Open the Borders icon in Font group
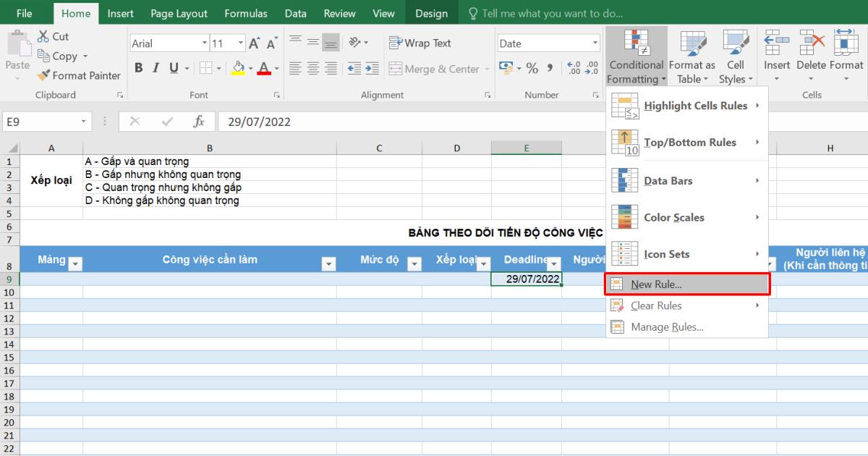This screenshot has height=456, width=868. (x=206, y=68)
